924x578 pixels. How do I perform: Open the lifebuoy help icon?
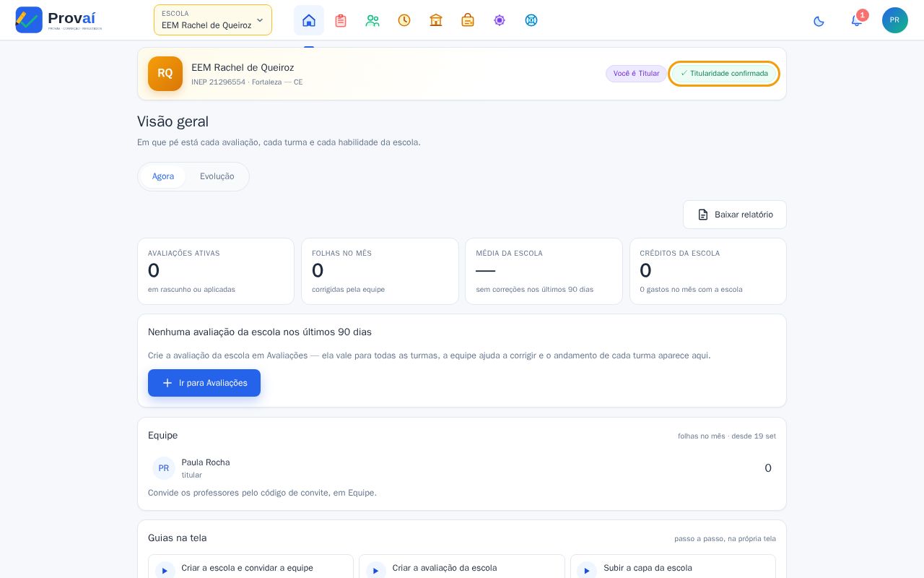coord(531,20)
